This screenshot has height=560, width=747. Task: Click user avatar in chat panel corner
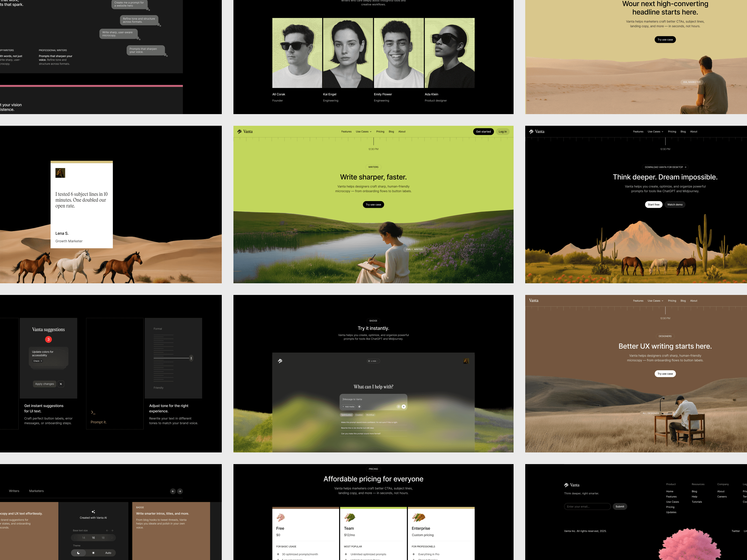click(466, 361)
